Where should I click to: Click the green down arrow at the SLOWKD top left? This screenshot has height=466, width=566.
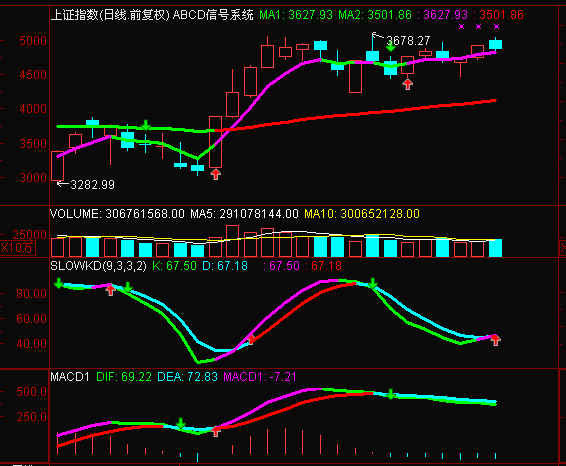[x=58, y=283]
